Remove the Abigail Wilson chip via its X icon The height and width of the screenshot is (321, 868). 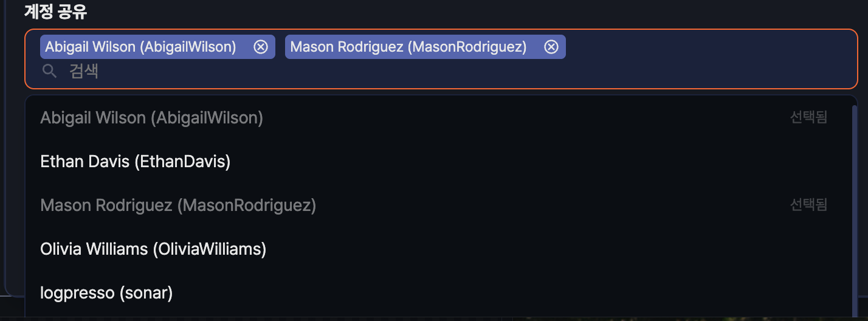[261, 47]
